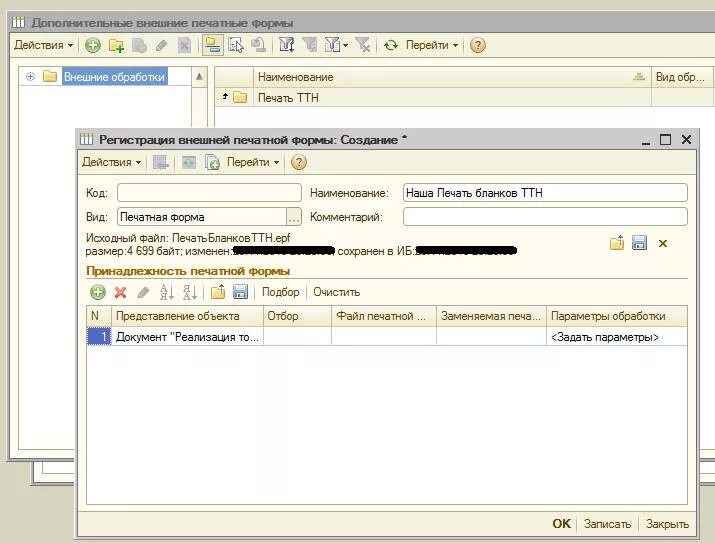Open filter history dropdown in background toolbar
Image resolution: width=715 pixels, height=543 pixels.
pyautogui.click(x=337, y=45)
